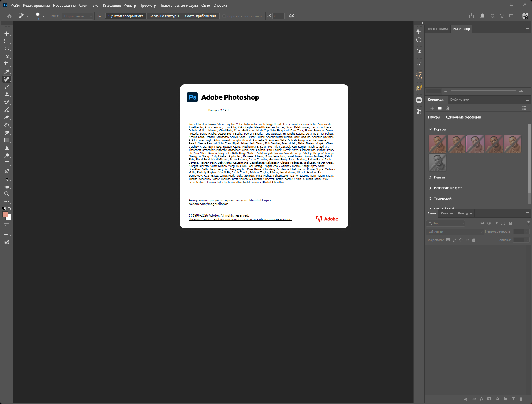Open the Clone Source panel icon

[x=419, y=52]
